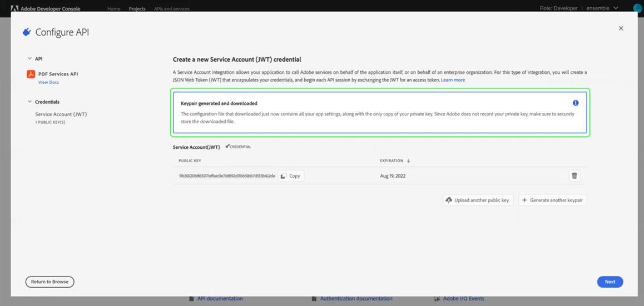
Task: Click Upload another public key
Action: (478, 200)
